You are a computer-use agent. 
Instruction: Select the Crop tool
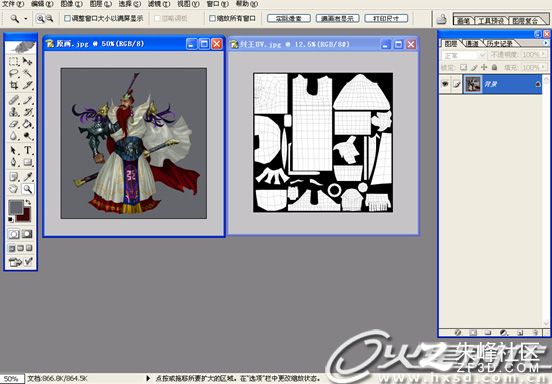click(13, 85)
